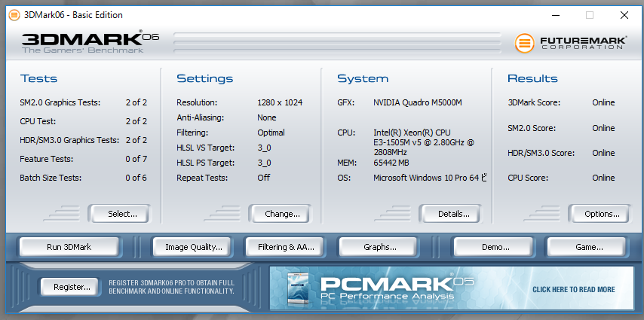Click the 3DMark06 title bar app icon
The image size is (644, 320).
coord(14,15)
